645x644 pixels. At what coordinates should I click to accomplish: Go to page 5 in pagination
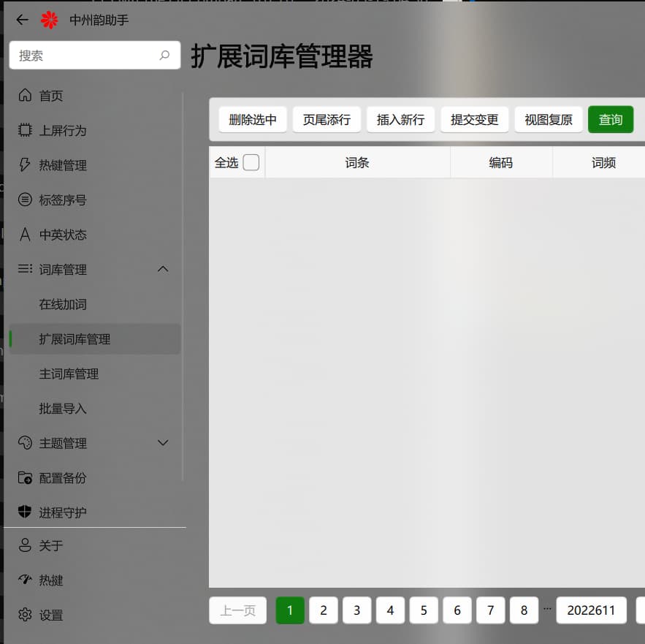pyautogui.click(x=424, y=610)
